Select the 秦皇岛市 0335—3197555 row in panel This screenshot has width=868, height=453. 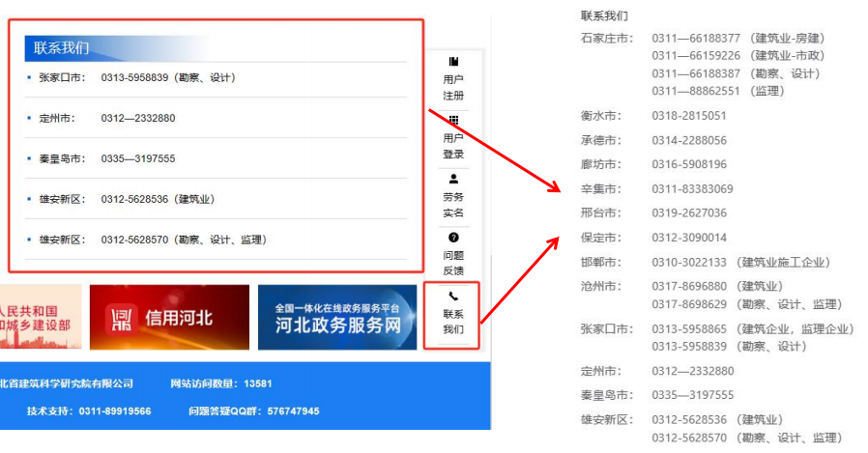[x=216, y=158]
